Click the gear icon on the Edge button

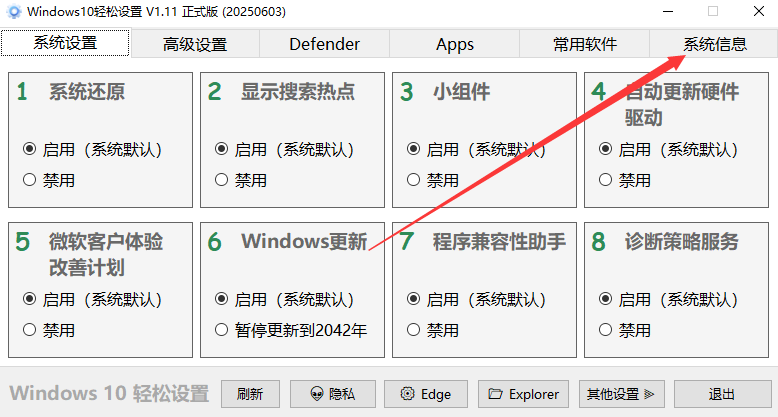pos(407,394)
